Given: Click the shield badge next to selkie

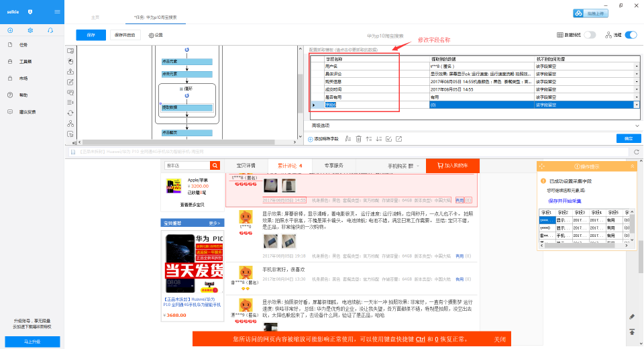Looking at the screenshot, I should (30, 12).
